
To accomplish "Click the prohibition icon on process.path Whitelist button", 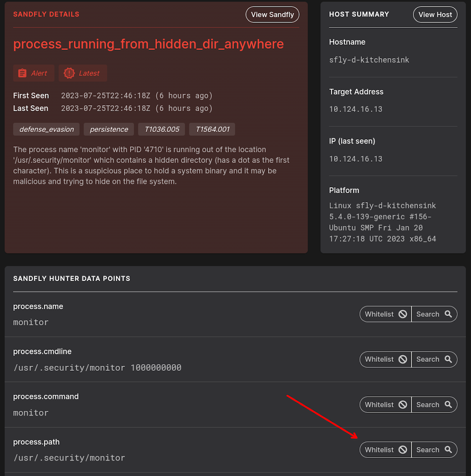I will [402, 449].
